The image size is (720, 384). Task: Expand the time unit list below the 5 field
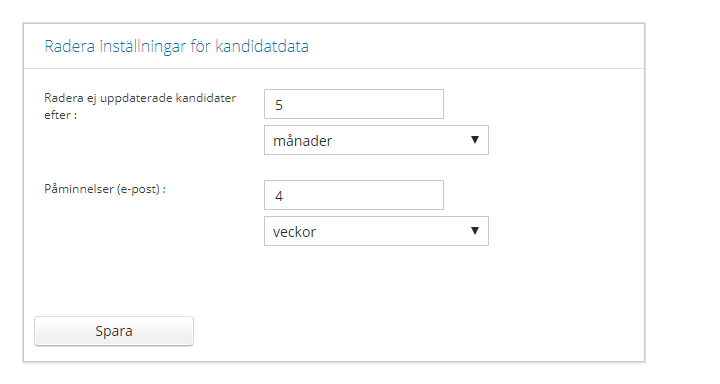pyautogui.click(x=376, y=140)
